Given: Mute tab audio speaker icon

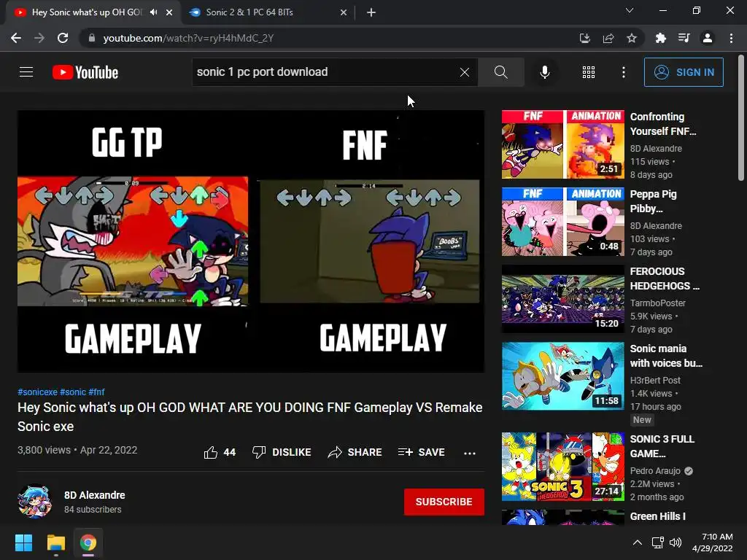Looking at the screenshot, I should [153, 12].
